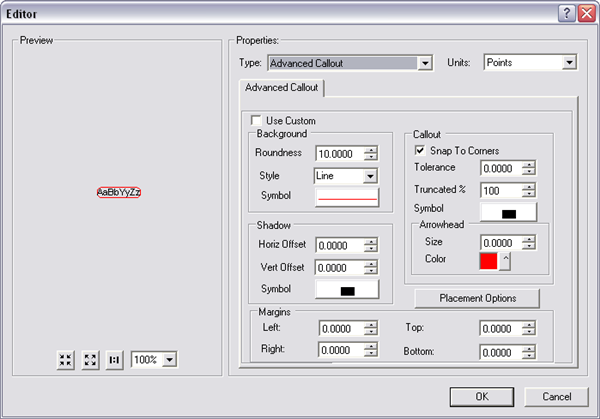Click the Background line Symbol swatch

(347, 198)
